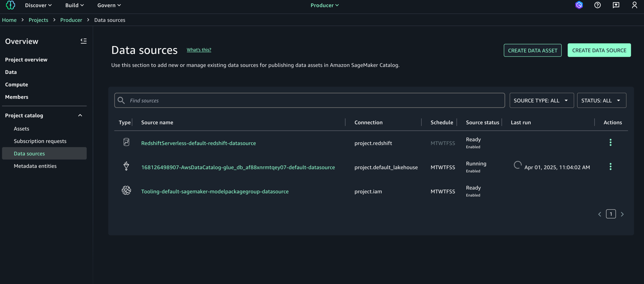Open the What's this? link
The height and width of the screenshot is (284, 644).
click(199, 50)
